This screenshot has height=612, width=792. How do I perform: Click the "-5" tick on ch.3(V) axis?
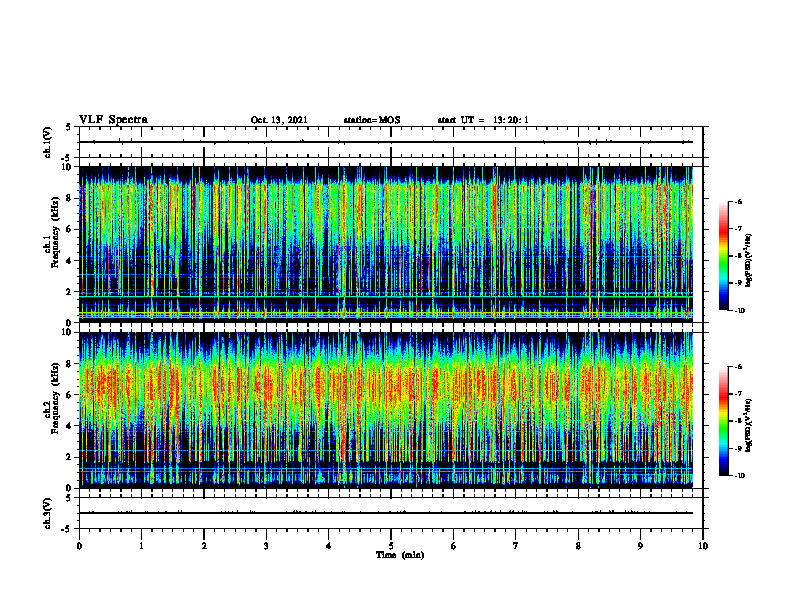(x=68, y=529)
